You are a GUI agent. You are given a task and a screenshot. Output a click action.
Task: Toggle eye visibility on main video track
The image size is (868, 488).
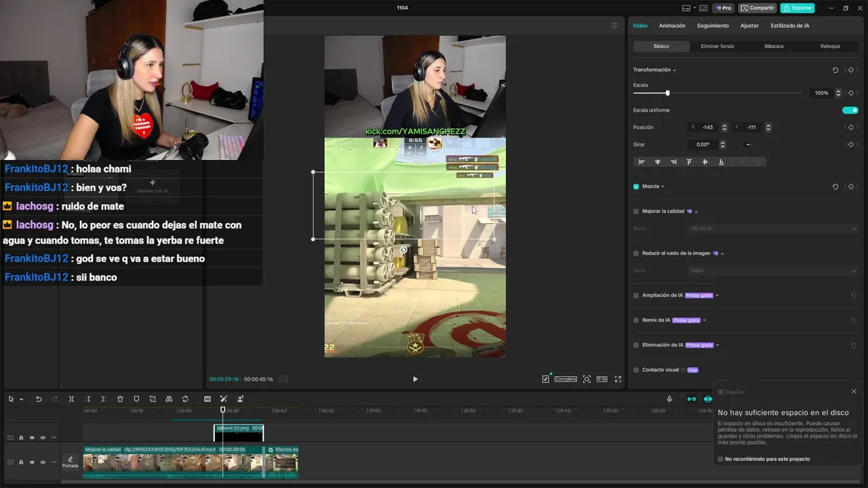click(32, 462)
